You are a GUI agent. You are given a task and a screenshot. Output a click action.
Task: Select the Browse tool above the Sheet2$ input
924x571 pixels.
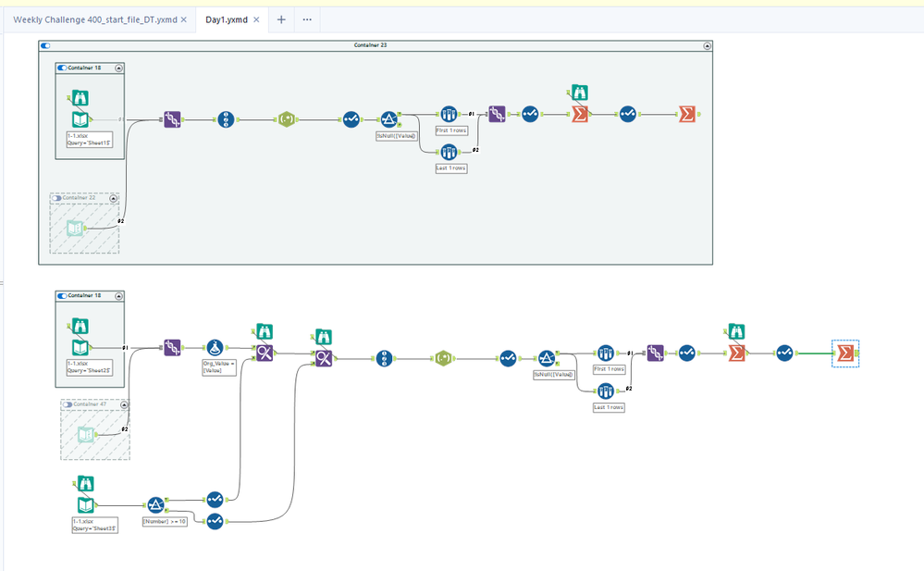pyautogui.click(x=80, y=326)
